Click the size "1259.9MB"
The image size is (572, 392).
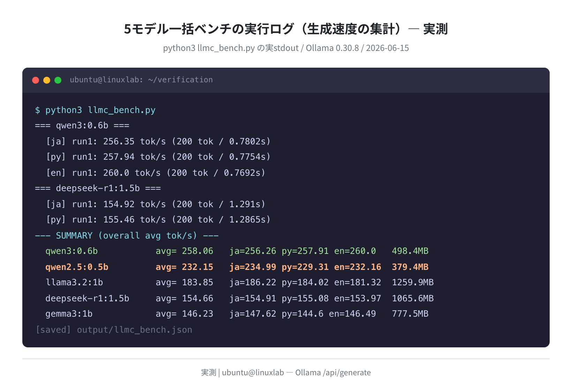(x=413, y=282)
